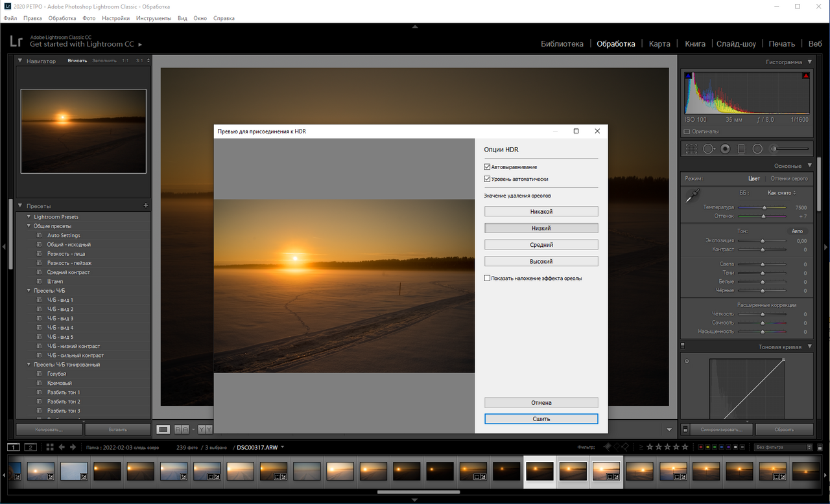Filter by picked flag status
Screen dimensions: 830x504
pyautogui.click(x=607, y=447)
